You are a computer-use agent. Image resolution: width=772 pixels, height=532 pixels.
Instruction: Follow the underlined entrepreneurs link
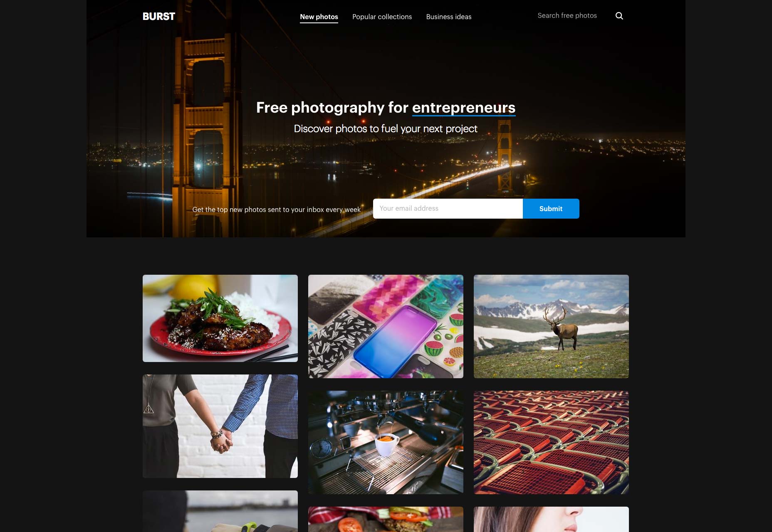pyautogui.click(x=464, y=108)
